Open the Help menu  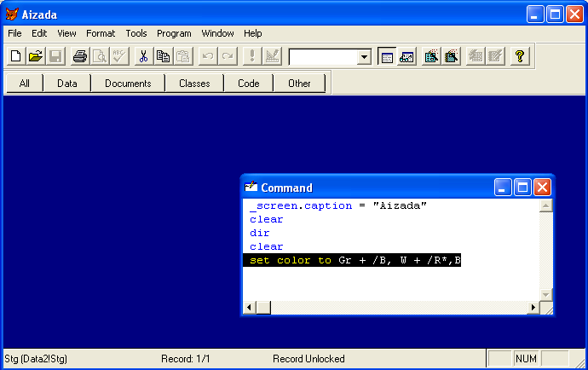point(253,33)
